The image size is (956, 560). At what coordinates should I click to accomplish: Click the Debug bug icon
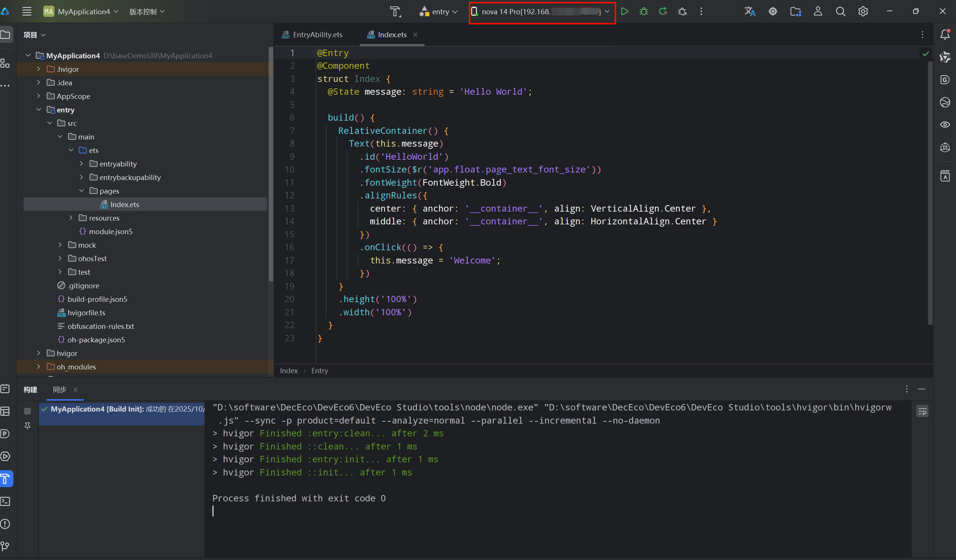point(643,11)
